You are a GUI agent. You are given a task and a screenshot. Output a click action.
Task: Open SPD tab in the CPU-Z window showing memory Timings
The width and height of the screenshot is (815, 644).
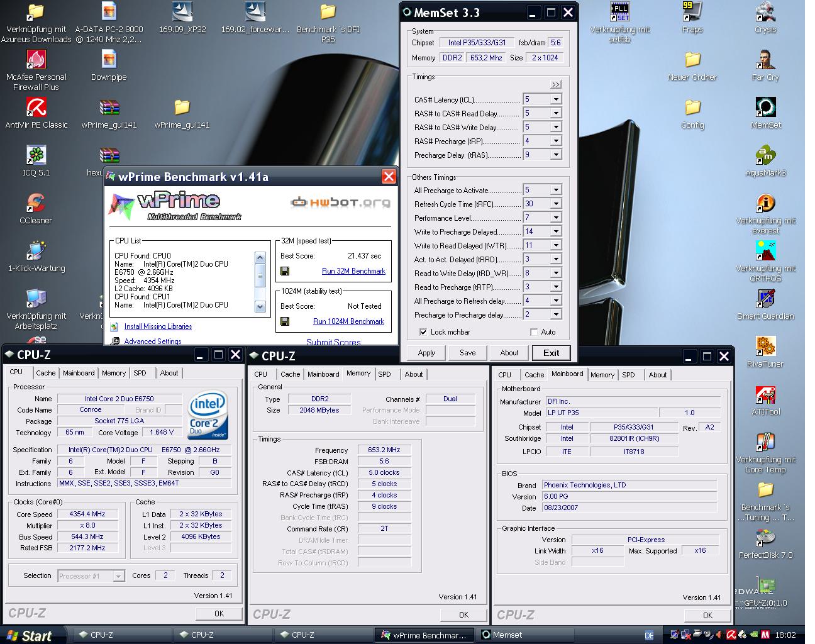(x=384, y=374)
